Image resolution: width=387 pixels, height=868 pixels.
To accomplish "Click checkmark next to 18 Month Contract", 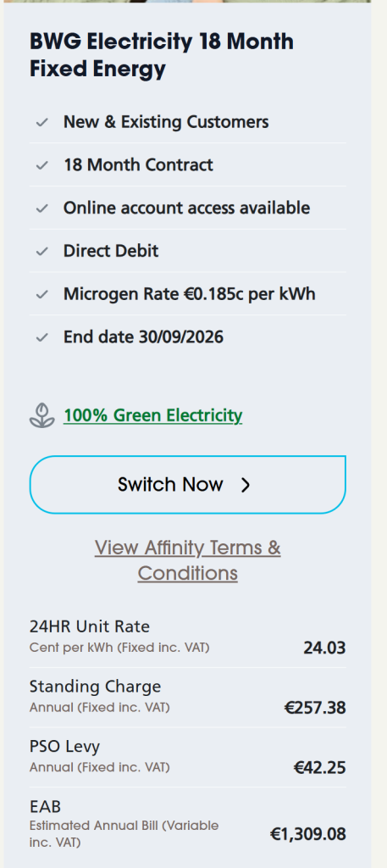I will (42, 165).
